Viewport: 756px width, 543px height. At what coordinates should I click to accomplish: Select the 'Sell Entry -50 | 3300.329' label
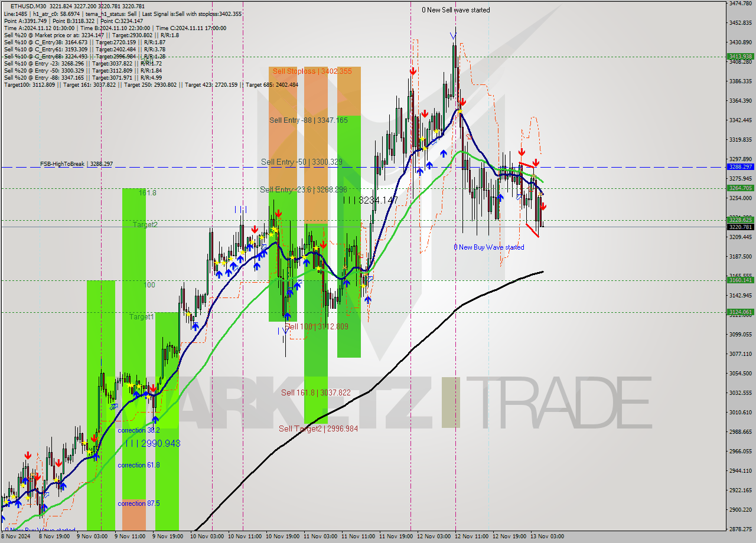(302, 162)
